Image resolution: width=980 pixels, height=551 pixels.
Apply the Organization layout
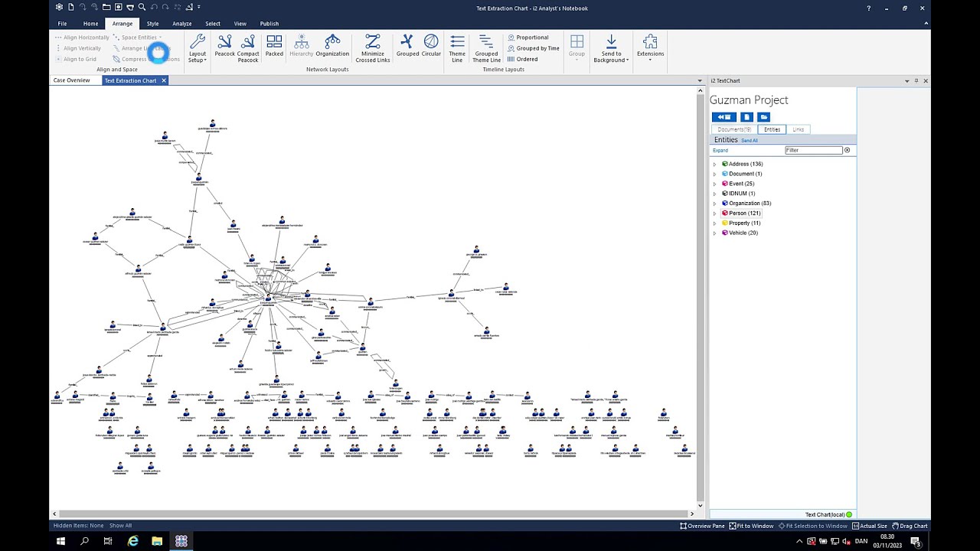pyautogui.click(x=332, y=46)
